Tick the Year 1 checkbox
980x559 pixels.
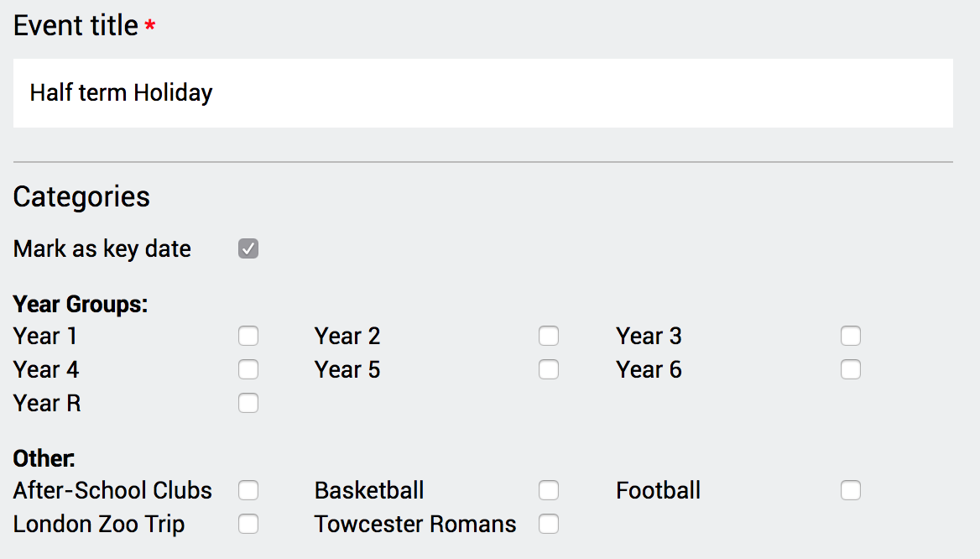click(248, 337)
